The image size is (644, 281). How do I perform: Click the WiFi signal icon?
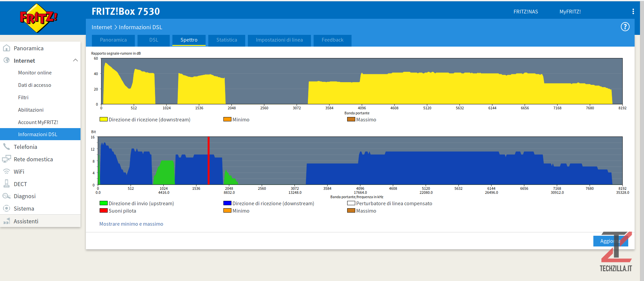(x=6, y=171)
